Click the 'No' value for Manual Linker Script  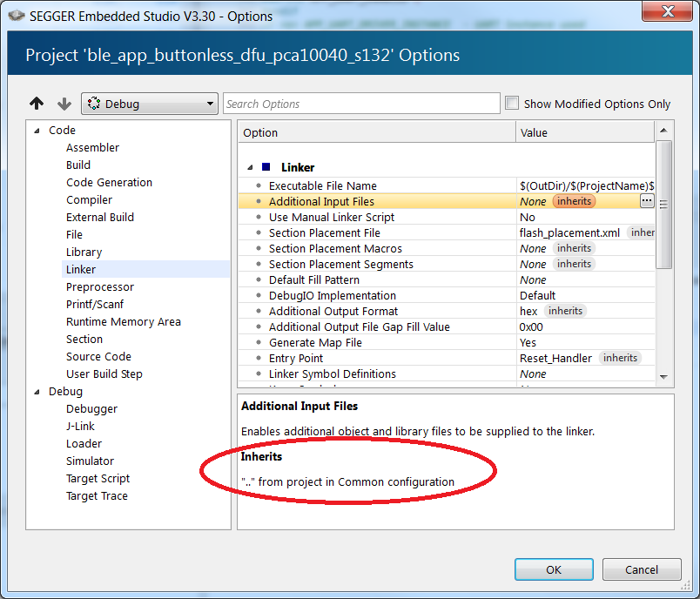click(528, 218)
